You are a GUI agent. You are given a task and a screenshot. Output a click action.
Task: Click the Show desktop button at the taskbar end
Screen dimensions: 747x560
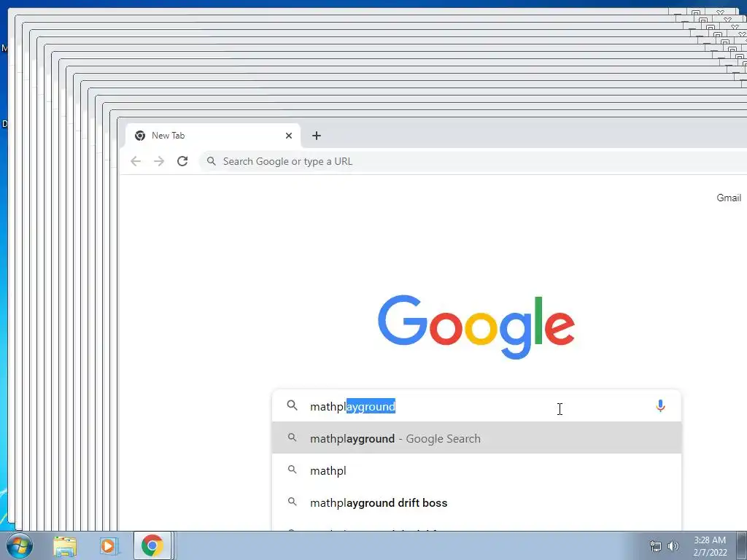(x=742, y=545)
